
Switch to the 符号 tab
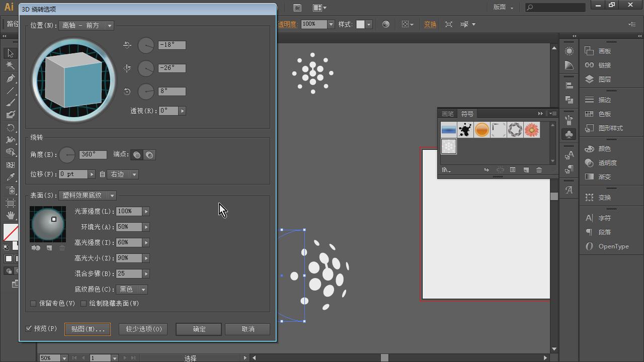click(x=467, y=114)
